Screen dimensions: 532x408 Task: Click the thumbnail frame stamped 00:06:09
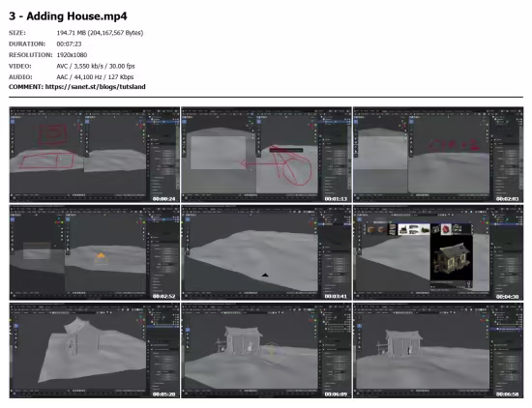[x=266, y=350]
